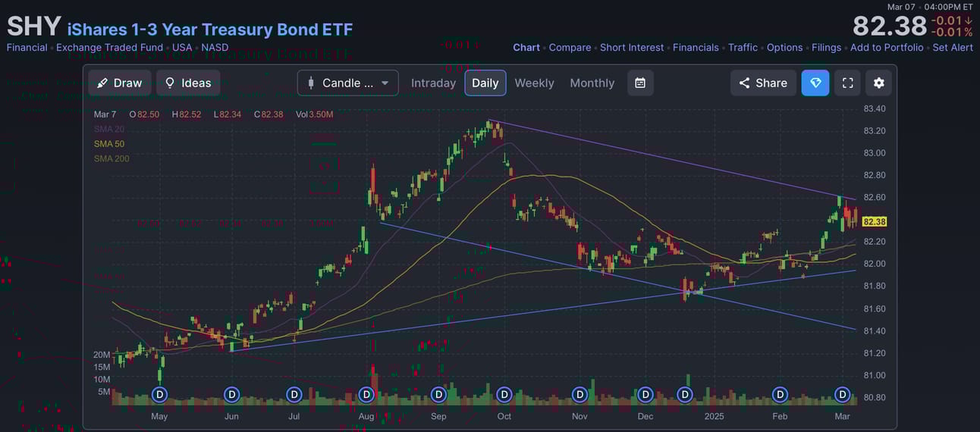Click the Mar 07 04:00PM ET timestamp
This screenshot has height=432, width=980.
coord(930,6)
